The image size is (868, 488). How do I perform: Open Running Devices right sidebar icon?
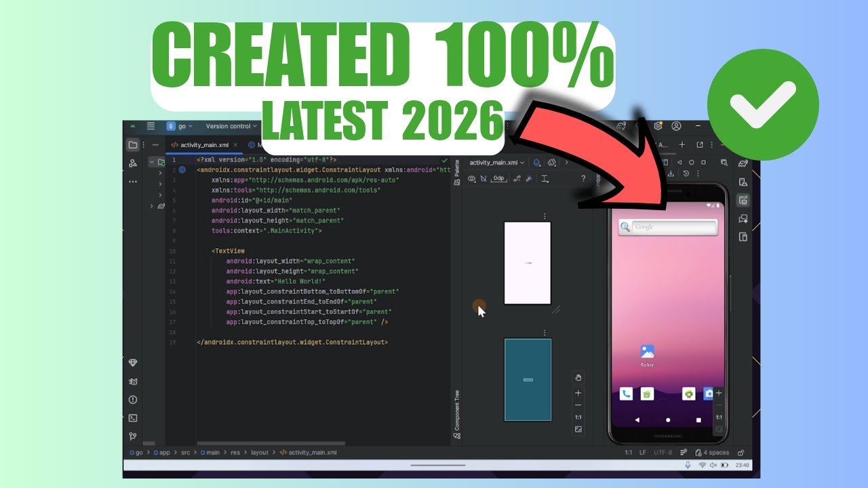743,200
